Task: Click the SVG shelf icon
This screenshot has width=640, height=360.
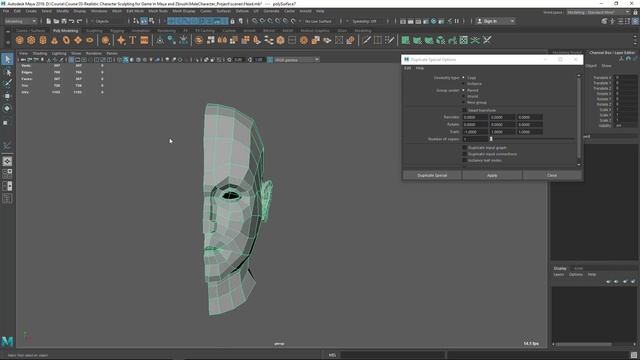Action: click(x=144, y=40)
